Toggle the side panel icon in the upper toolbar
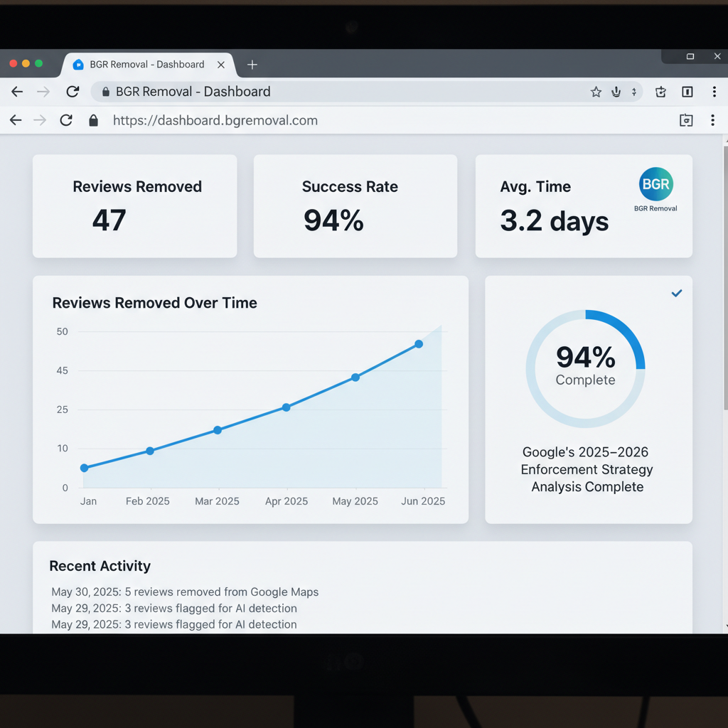The width and height of the screenshot is (728, 728). (687, 92)
